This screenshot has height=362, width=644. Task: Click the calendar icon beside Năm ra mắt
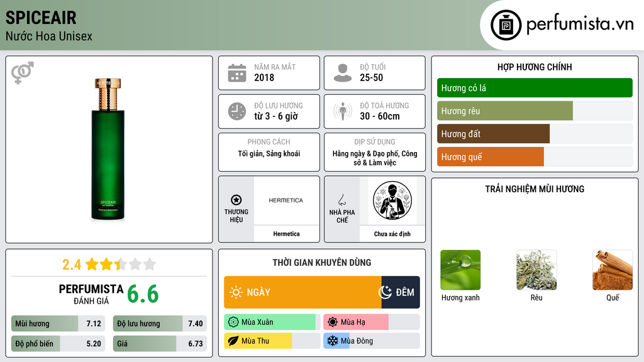237,73
